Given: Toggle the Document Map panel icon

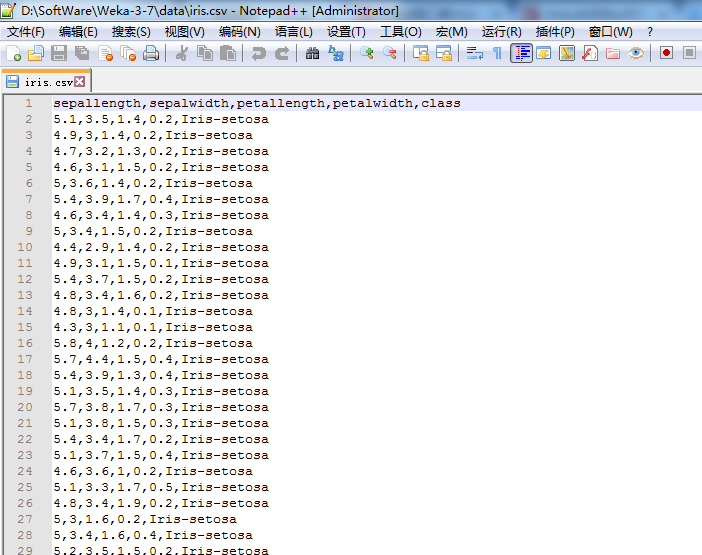Looking at the screenshot, I should 567,53.
